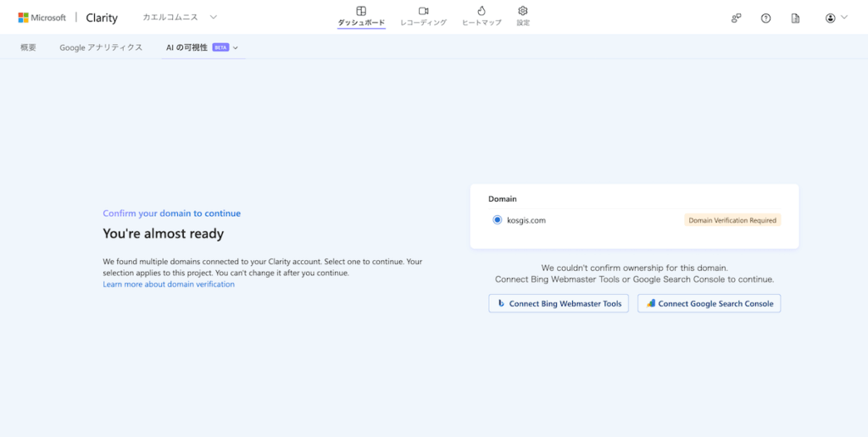Expand the AI の可視性 tab chevron

(x=236, y=48)
